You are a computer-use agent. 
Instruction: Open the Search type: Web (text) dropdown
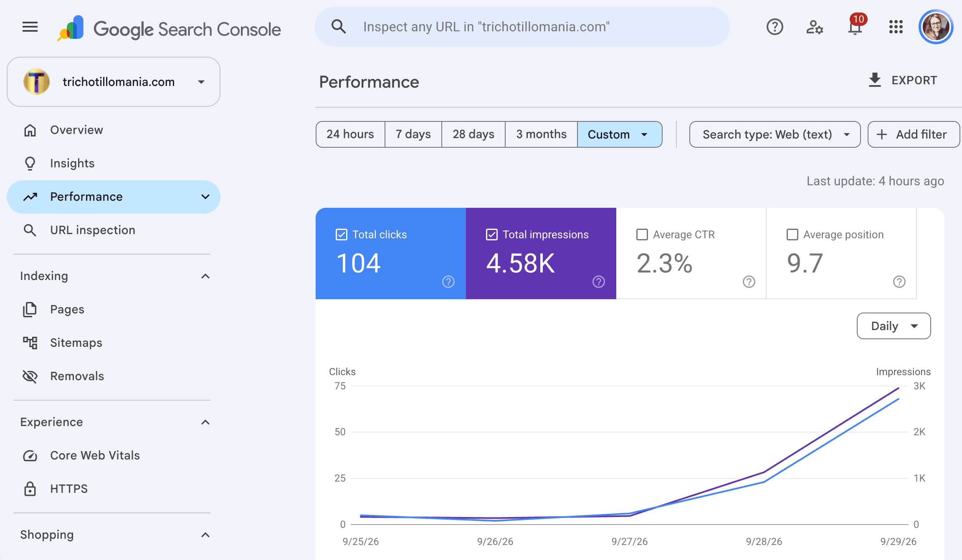[x=775, y=134]
